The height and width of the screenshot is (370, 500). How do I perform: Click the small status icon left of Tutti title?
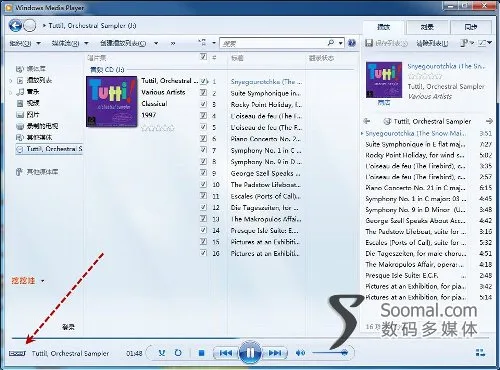pos(17,353)
